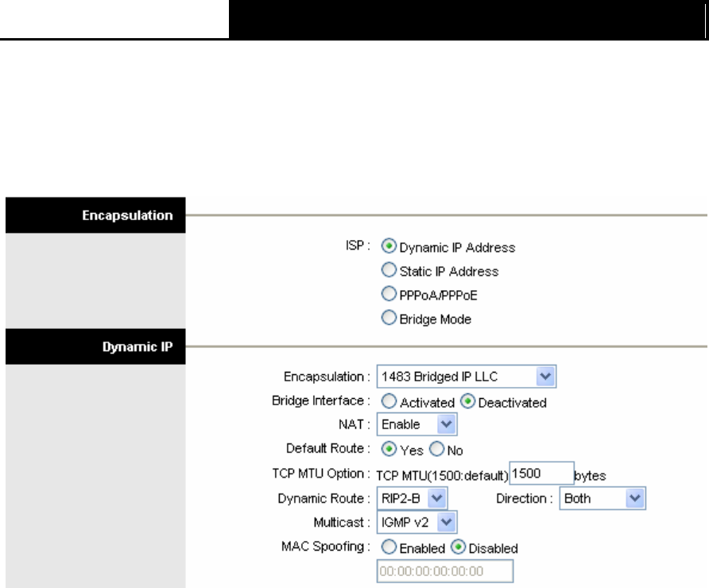The height and width of the screenshot is (588, 709).
Task: Select Static IP Address radio button
Action: [x=389, y=270]
